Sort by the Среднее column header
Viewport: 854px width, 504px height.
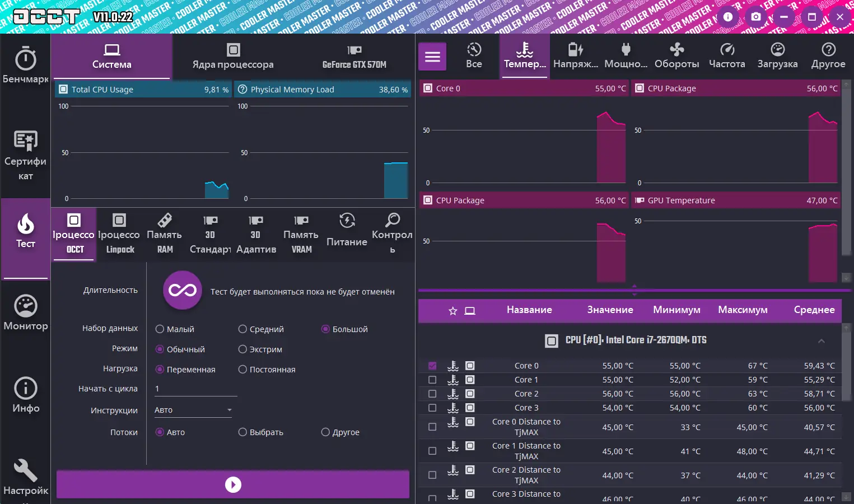point(814,310)
